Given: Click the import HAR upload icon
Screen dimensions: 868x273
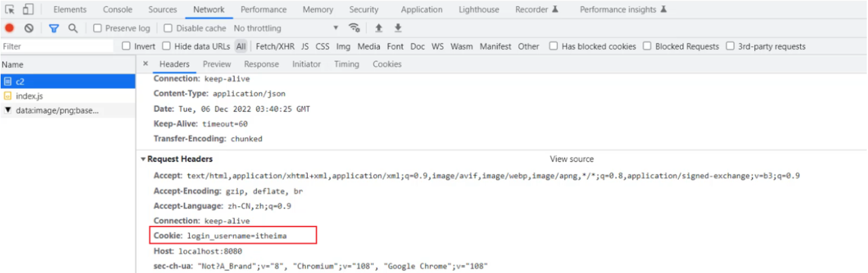Looking at the screenshot, I should 379,29.
